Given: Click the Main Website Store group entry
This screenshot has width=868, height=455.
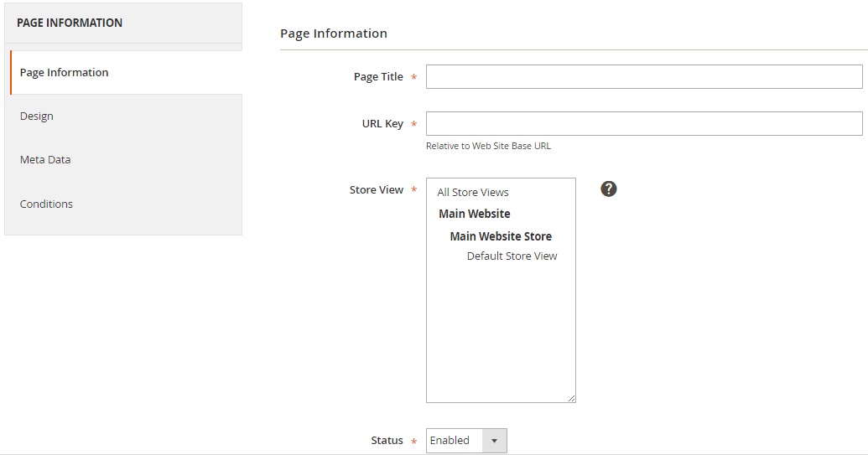Looking at the screenshot, I should [501, 236].
